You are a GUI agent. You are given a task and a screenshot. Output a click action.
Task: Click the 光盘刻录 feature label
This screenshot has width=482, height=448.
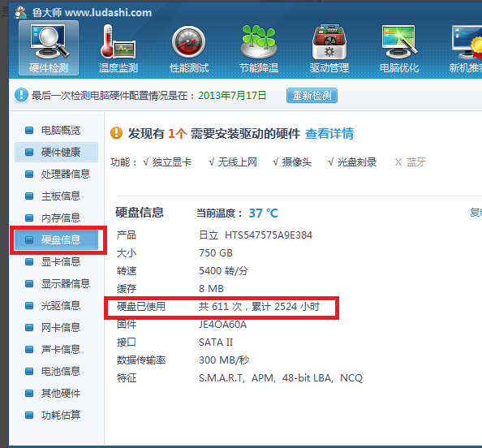[x=357, y=162]
